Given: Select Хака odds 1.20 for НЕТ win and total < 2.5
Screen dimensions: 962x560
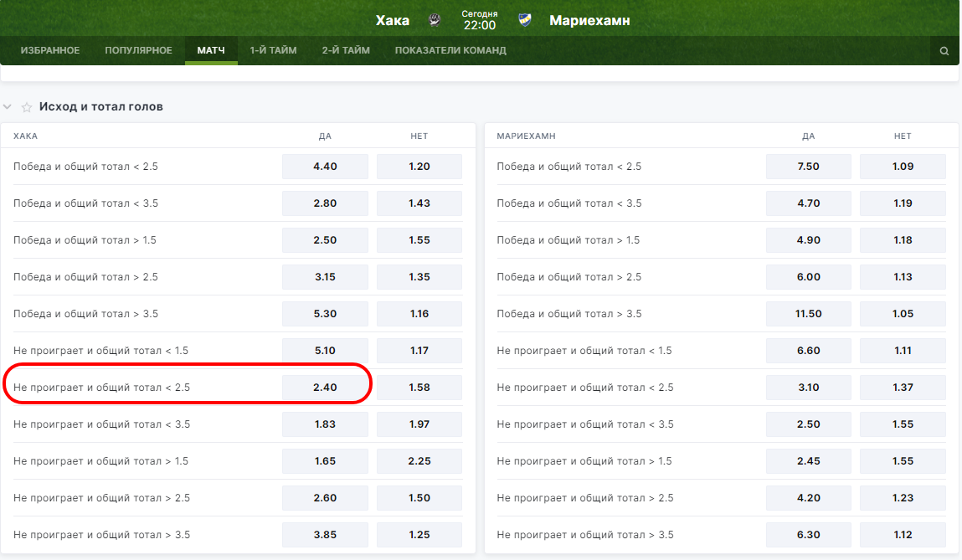Looking at the screenshot, I should pos(419,167).
